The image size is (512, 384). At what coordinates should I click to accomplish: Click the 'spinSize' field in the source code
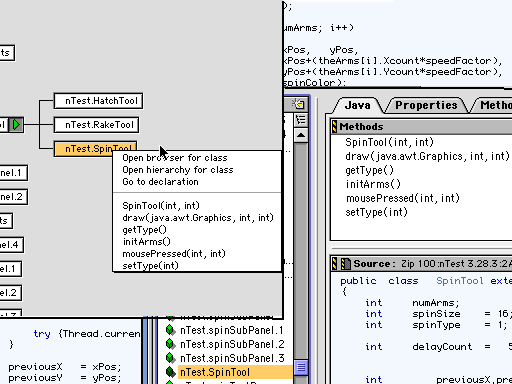(436, 314)
